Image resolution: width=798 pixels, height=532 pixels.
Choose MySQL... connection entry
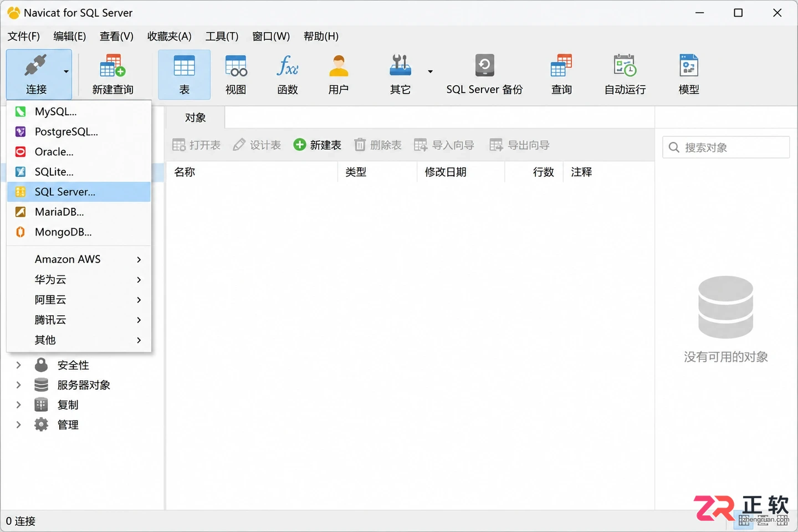79,111
